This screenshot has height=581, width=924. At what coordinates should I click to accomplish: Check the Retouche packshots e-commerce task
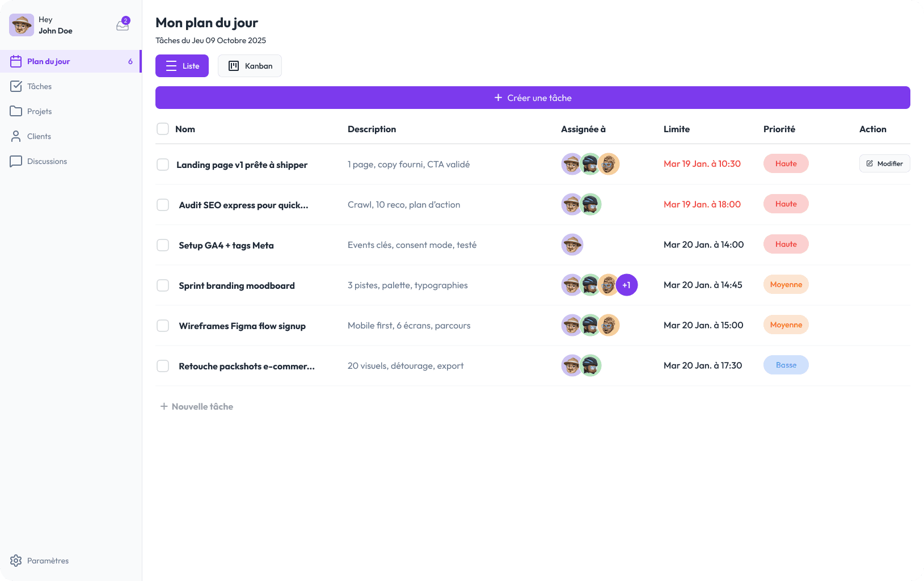click(163, 365)
